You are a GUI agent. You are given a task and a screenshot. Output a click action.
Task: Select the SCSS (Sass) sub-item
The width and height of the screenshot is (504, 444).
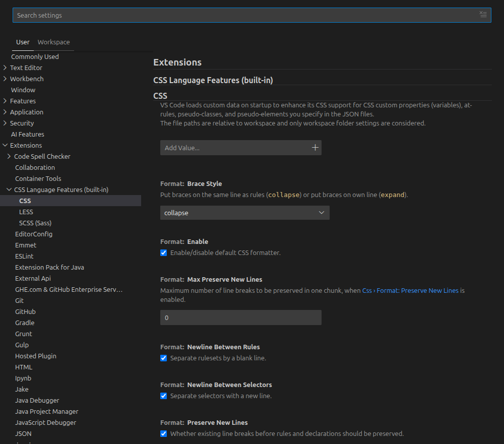(35, 223)
